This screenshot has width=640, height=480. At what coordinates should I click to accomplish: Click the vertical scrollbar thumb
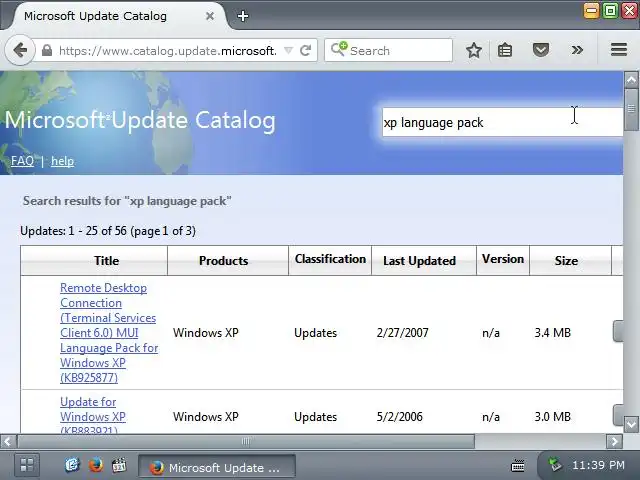pyautogui.click(x=631, y=109)
